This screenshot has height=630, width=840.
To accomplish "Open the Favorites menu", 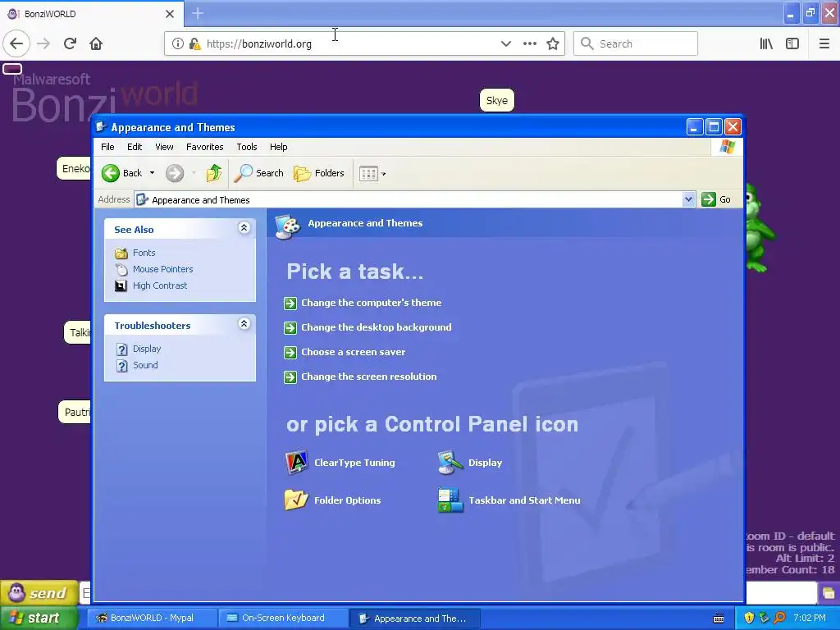I will pyautogui.click(x=204, y=147).
